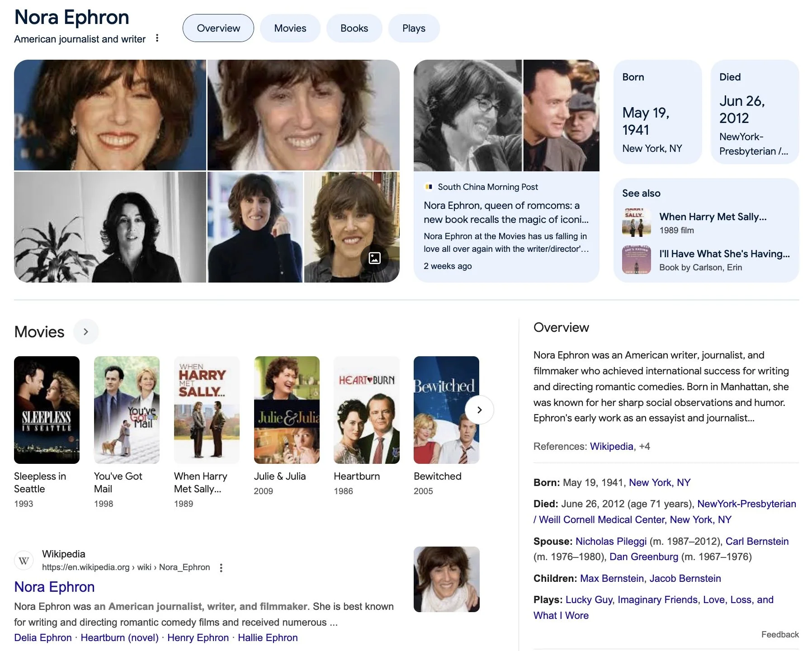812x651 pixels.
Task: Click the image gallery icon on photos
Action: (374, 258)
